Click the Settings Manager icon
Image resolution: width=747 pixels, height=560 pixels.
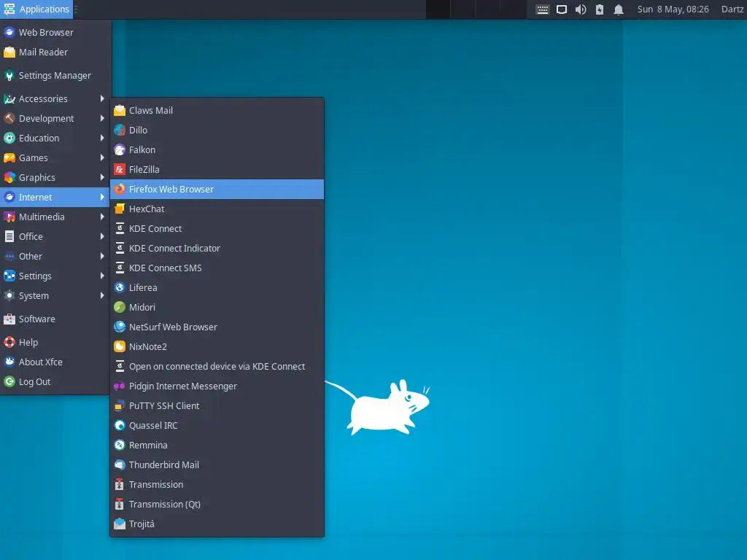[9, 76]
